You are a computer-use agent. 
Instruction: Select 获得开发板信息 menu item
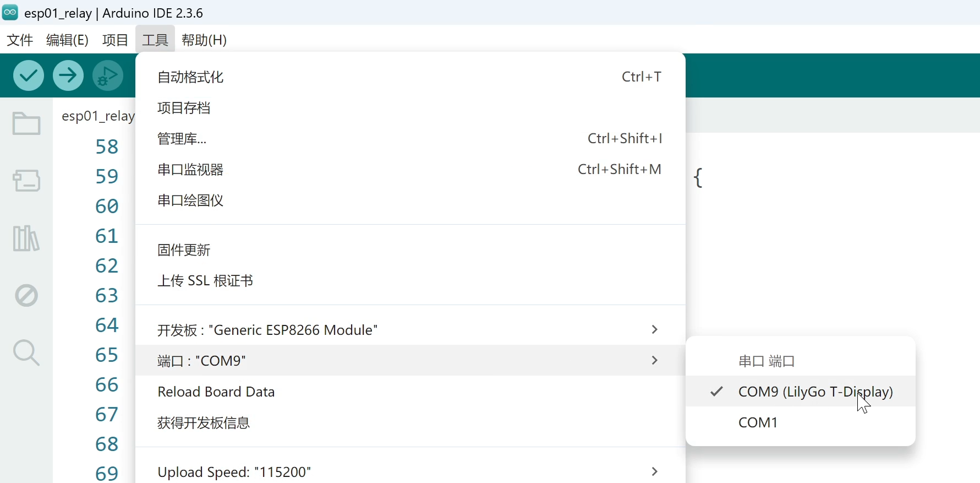[x=410, y=422]
